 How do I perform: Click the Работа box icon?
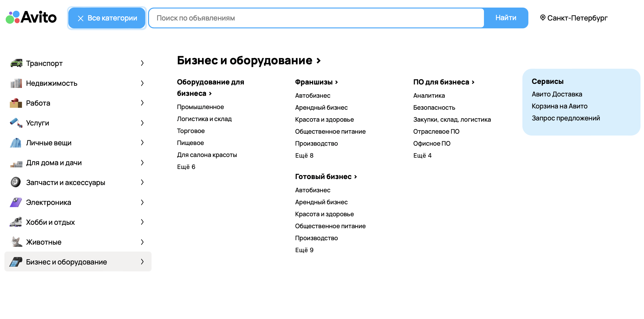pos(16,103)
